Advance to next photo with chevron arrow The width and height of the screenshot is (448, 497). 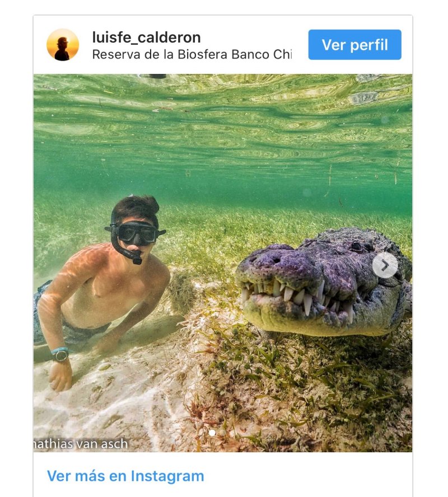pyautogui.click(x=385, y=265)
